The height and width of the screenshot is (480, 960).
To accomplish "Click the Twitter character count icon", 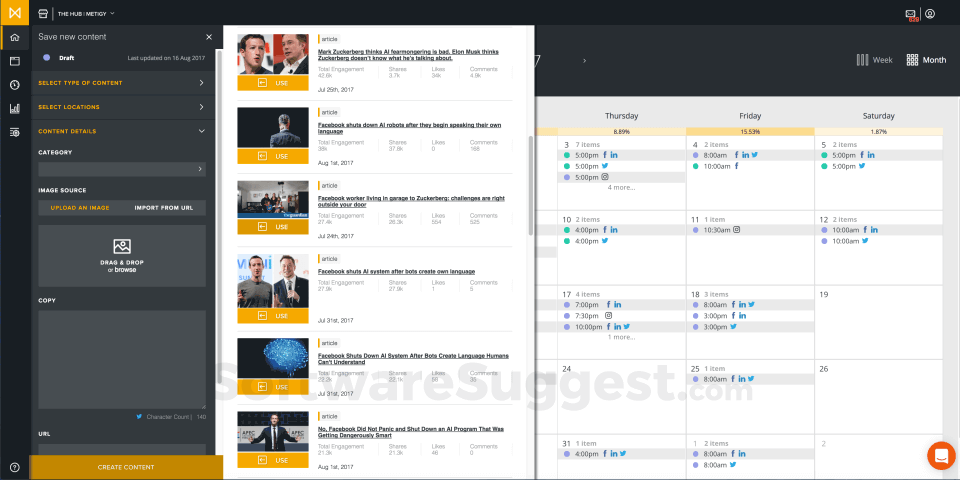I will [139, 416].
